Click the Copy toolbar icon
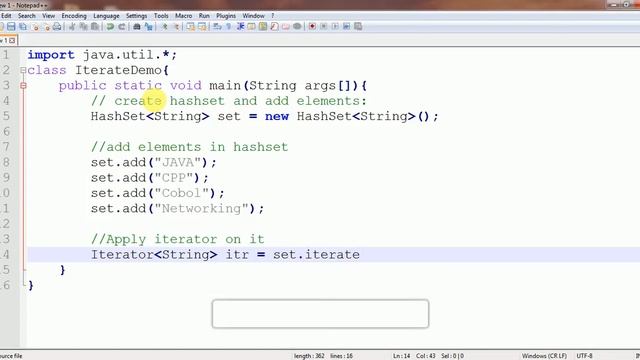 coord(83,27)
